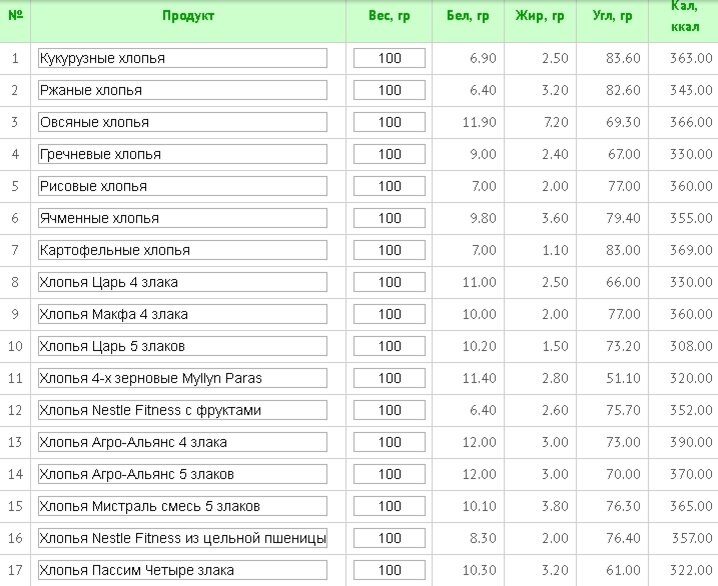Click protein value 8.30 for Nestle Fitness пшеницы
718x586 pixels.
pos(483,538)
